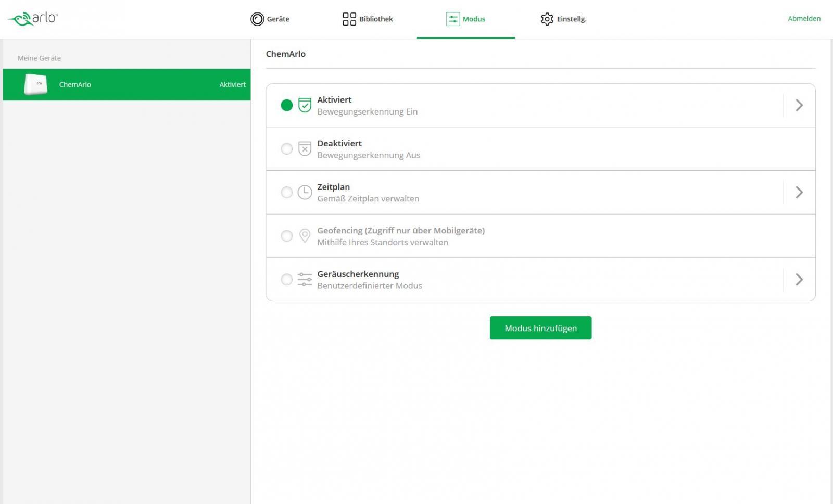The width and height of the screenshot is (833, 504).
Task: Select ChemArlo in the device list
Action: click(x=127, y=84)
